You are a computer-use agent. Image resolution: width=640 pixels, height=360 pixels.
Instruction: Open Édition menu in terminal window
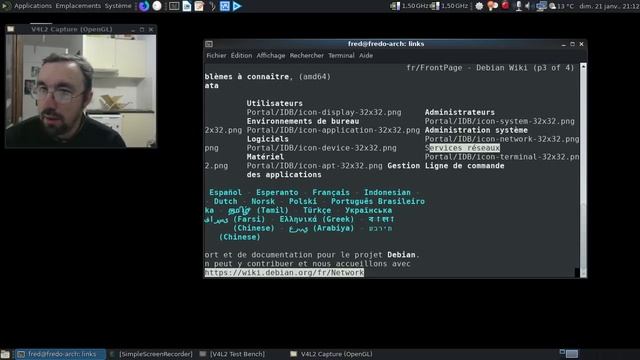coord(241,56)
